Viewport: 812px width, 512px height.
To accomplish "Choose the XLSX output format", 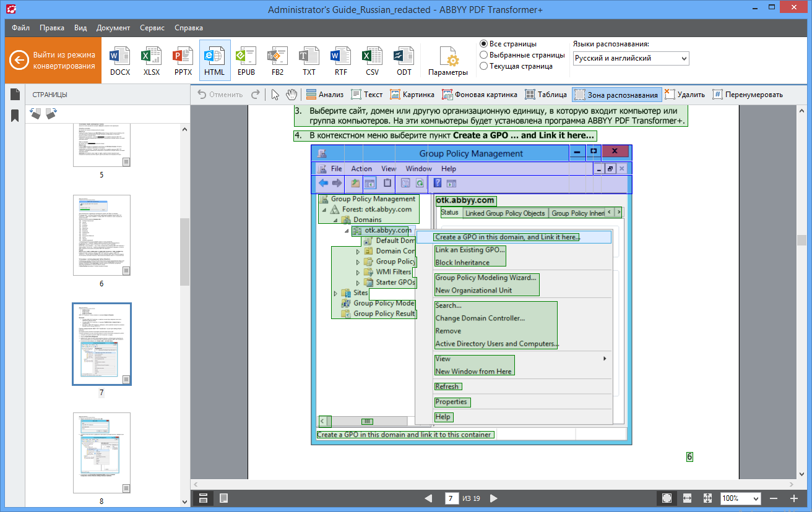I will [x=151, y=61].
